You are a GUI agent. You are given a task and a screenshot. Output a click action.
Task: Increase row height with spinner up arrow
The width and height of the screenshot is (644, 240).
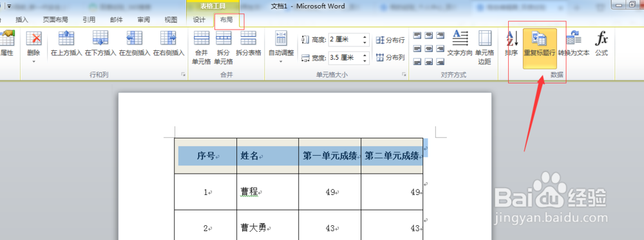(x=365, y=37)
